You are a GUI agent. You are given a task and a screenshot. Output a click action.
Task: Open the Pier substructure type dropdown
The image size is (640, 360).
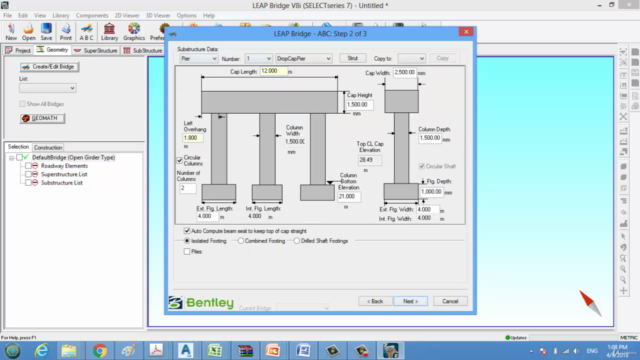(198, 59)
